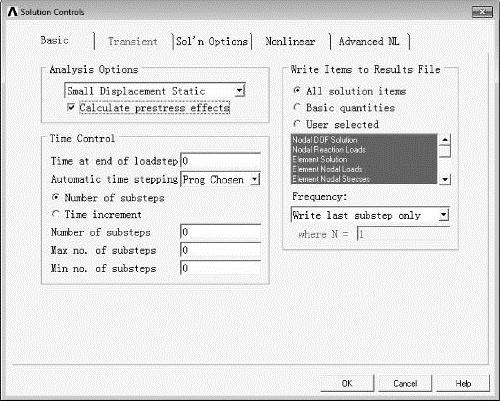Click the list scroll up arrow
Viewport: 500px width, 401px height.
point(445,139)
